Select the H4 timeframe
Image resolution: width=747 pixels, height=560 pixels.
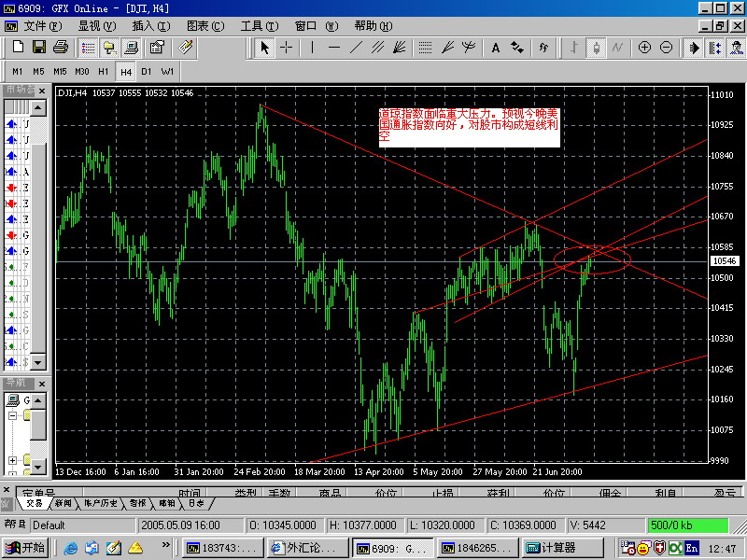(x=126, y=72)
